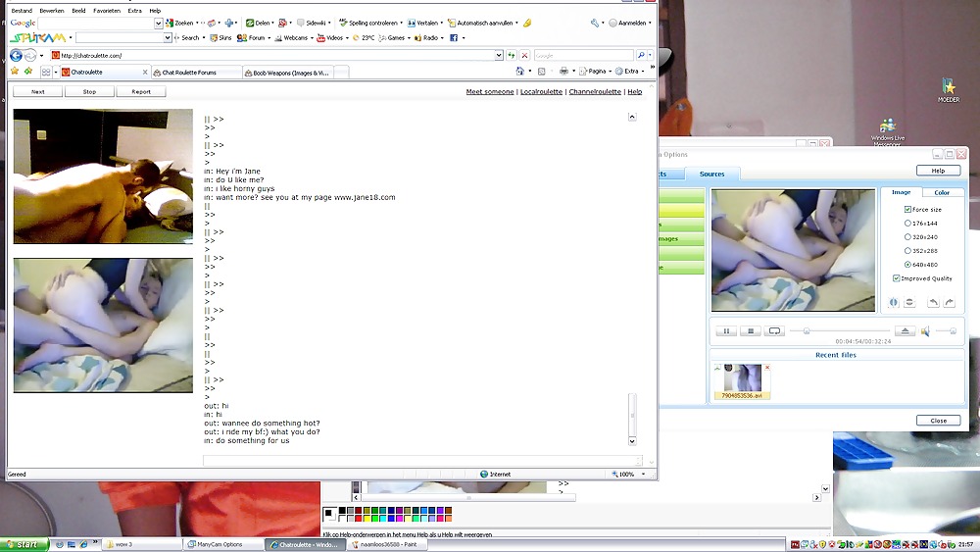
Task: Click the rotate right arrow icon in ManyCam
Action: (x=950, y=303)
